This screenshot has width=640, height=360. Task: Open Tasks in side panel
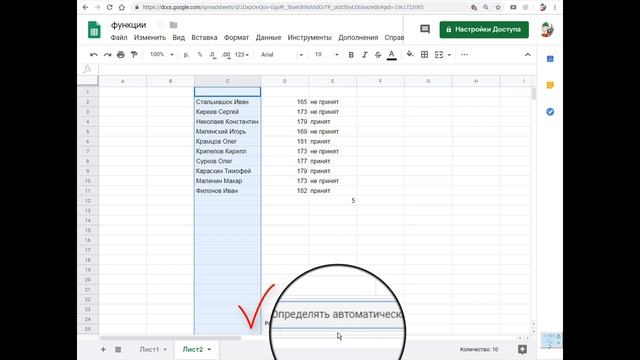pos(550,111)
